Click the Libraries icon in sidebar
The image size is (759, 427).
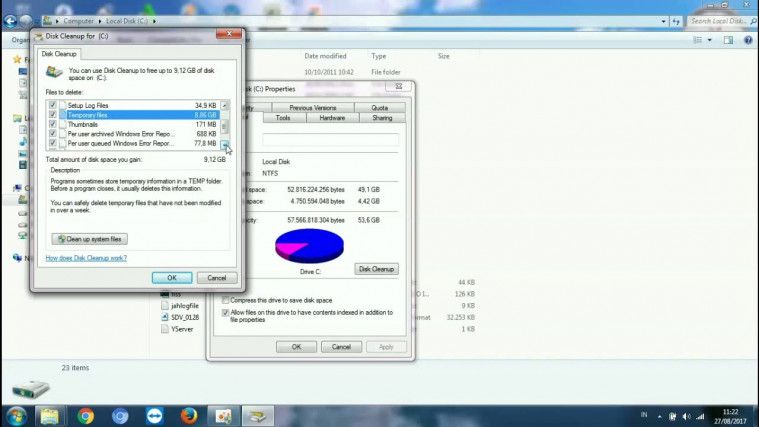[x=17, y=118]
